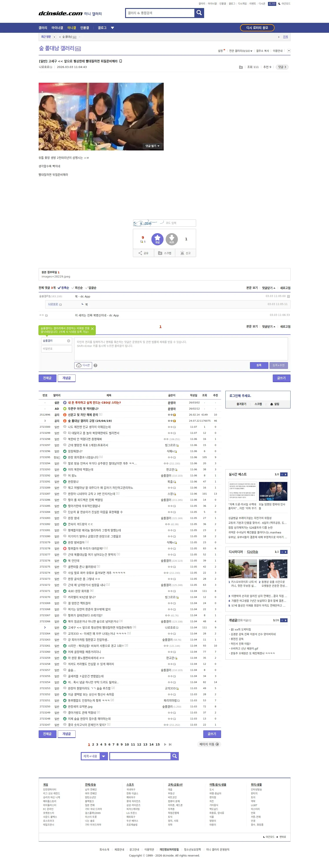
Task: Open the 인물갤 navigation menu item
Action: coord(85,28)
